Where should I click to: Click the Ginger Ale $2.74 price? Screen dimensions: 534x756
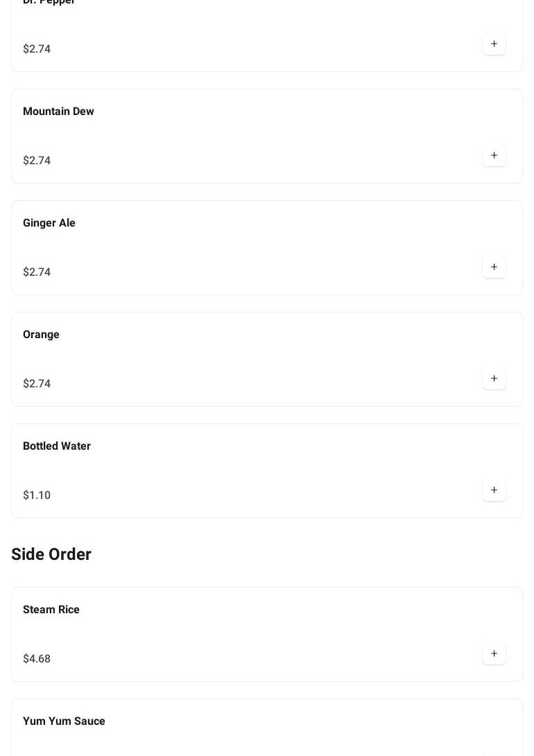pyautogui.click(x=37, y=272)
